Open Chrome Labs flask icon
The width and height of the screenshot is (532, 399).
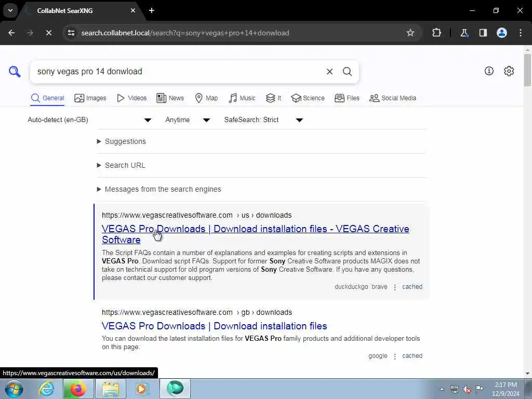click(x=464, y=33)
